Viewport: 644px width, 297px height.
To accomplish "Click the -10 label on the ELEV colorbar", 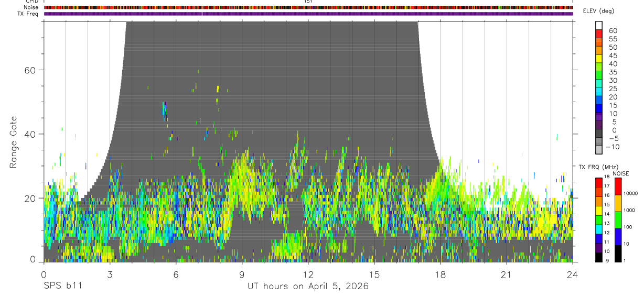I will pyautogui.click(x=613, y=147).
